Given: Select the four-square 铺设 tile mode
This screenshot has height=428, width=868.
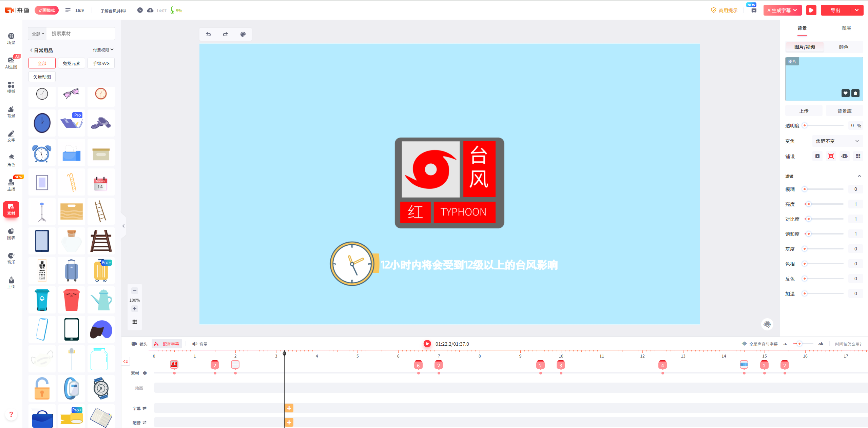Looking at the screenshot, I should (858, 156).
